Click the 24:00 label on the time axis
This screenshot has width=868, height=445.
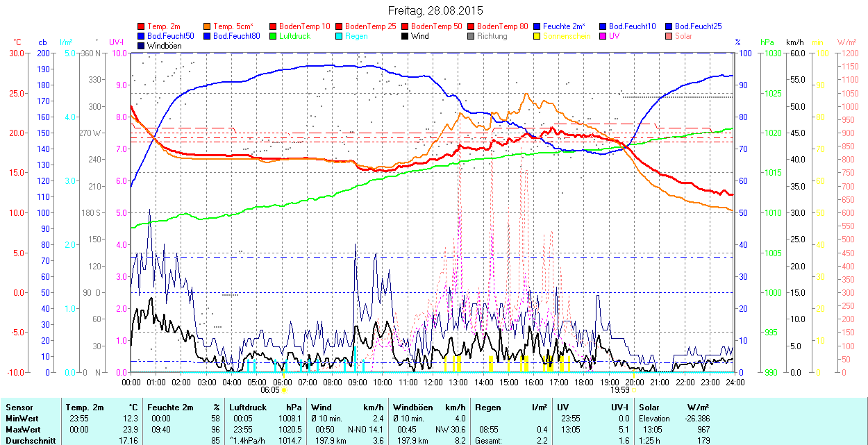(735, 382)
